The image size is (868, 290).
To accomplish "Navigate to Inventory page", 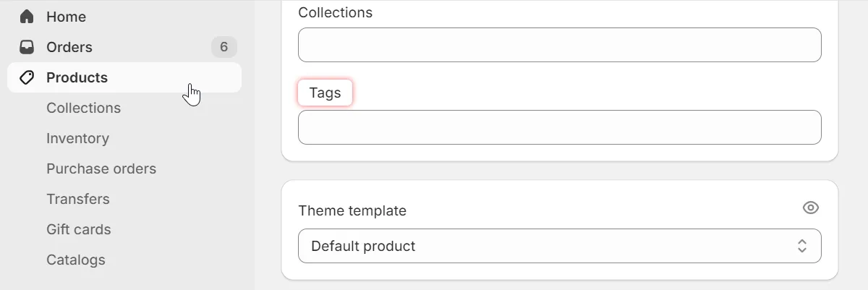I will click(77, 138).
